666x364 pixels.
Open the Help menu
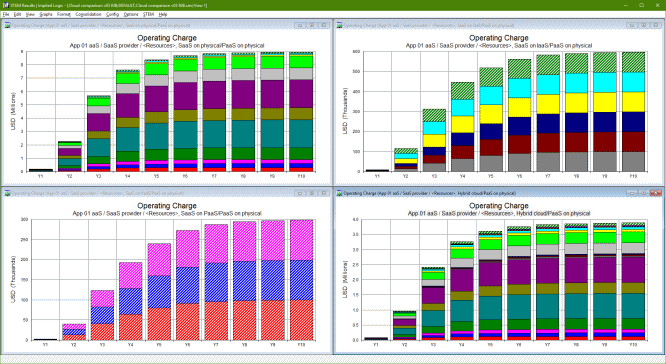point(163,14)
